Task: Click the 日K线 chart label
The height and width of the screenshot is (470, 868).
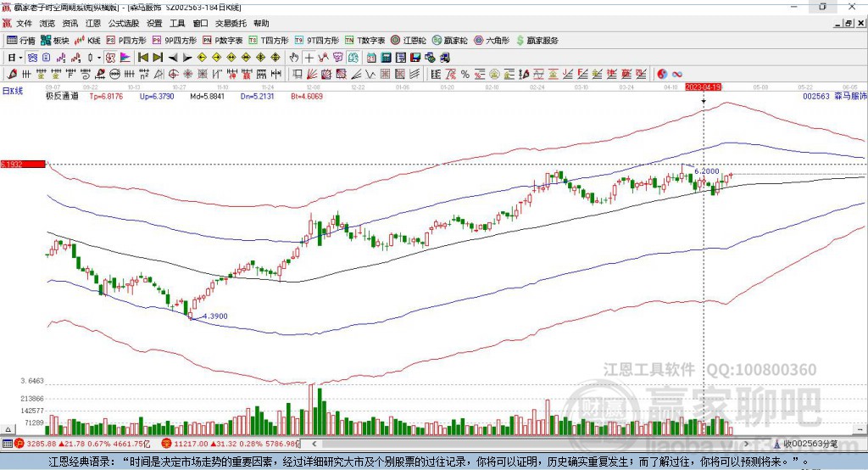Action: (x=13, y=91)
